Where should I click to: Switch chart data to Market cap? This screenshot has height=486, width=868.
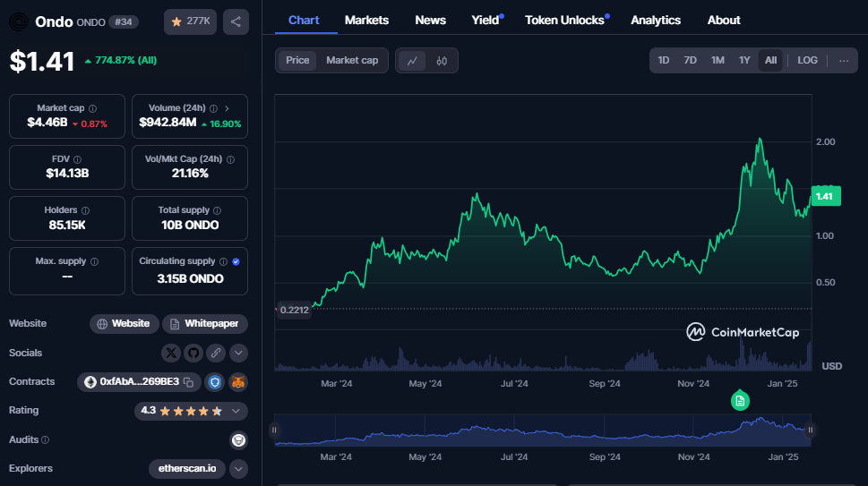pyautogui.click(x=351, y=61)
